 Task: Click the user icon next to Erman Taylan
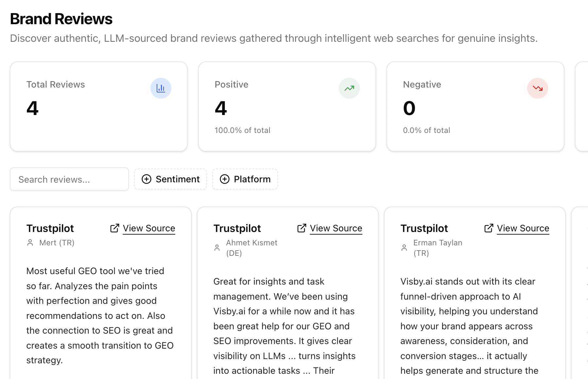pyautogui.click(x=404, y=248)
